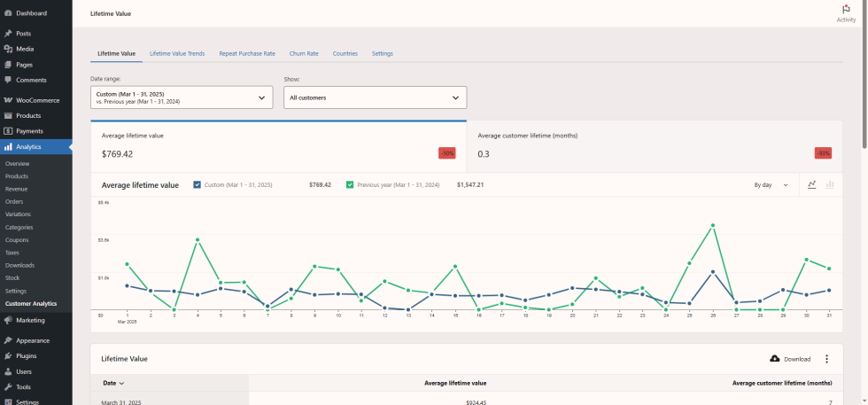Uncheck the Previous year series checkbox

point(350,184)
